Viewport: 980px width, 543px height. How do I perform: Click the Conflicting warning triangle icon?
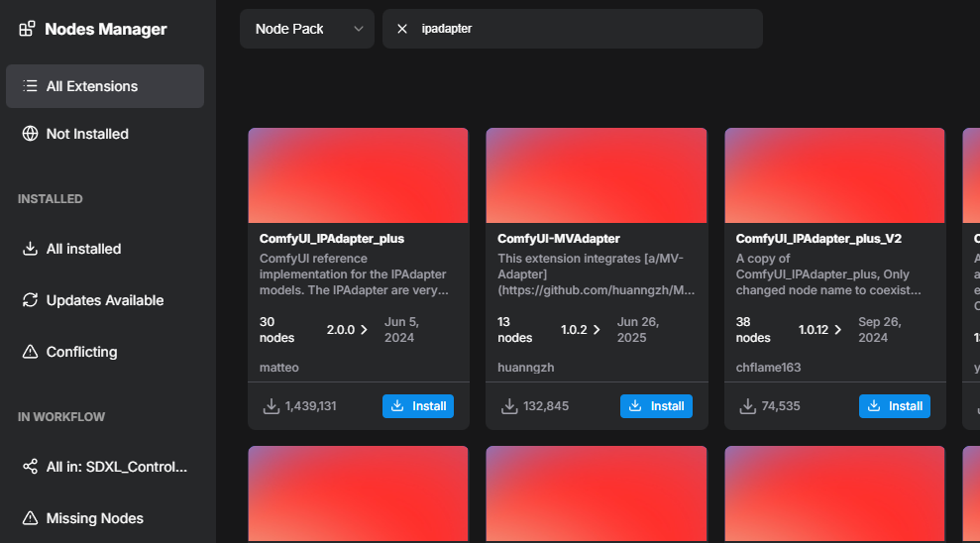pyautogui.click(x=30, y=352)
